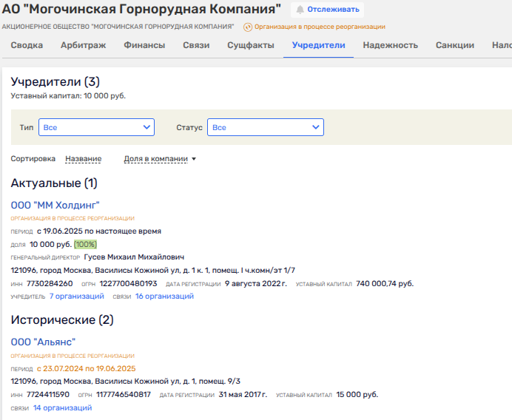
Task: Open the Санкции tab
Action: coord(455,45)
